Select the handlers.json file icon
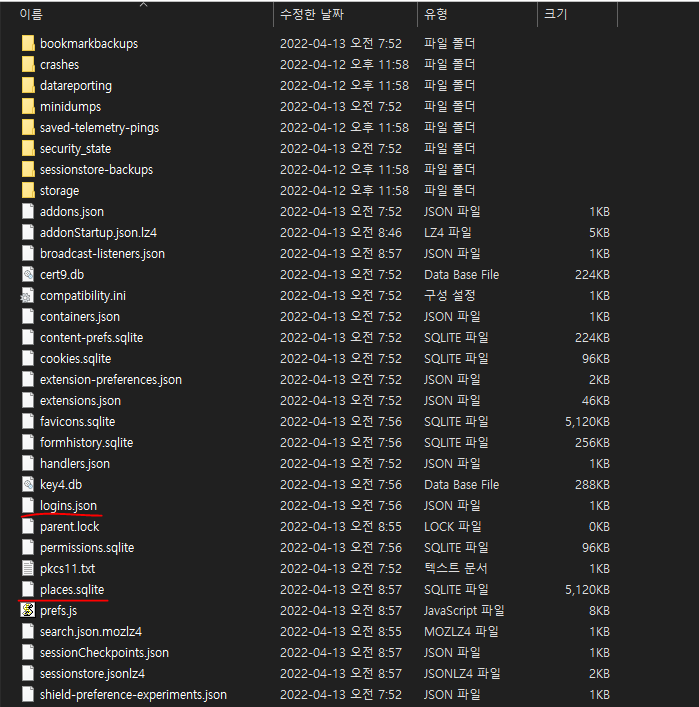This screenshot has width=699, height=707. pyautogui.click(x=28, y=464)
